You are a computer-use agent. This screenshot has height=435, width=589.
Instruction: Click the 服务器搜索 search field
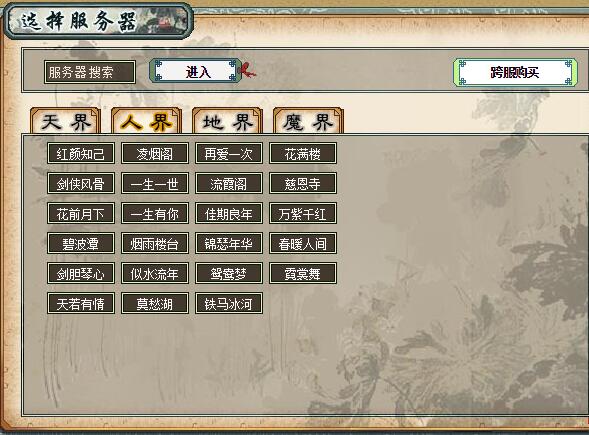point(90,72)
